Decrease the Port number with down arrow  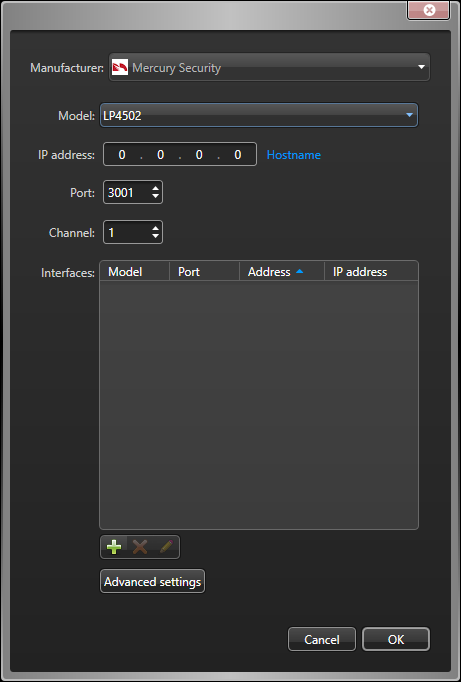156,197
